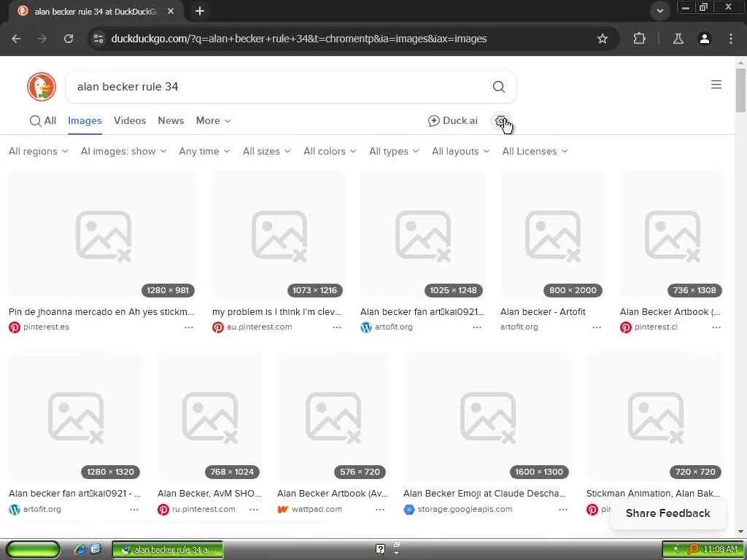Viewport: 747px width, 560px height.
Task: Click title 'Alan becker - Artofit'
Action: pyautogui.click(x=543, y=312)
